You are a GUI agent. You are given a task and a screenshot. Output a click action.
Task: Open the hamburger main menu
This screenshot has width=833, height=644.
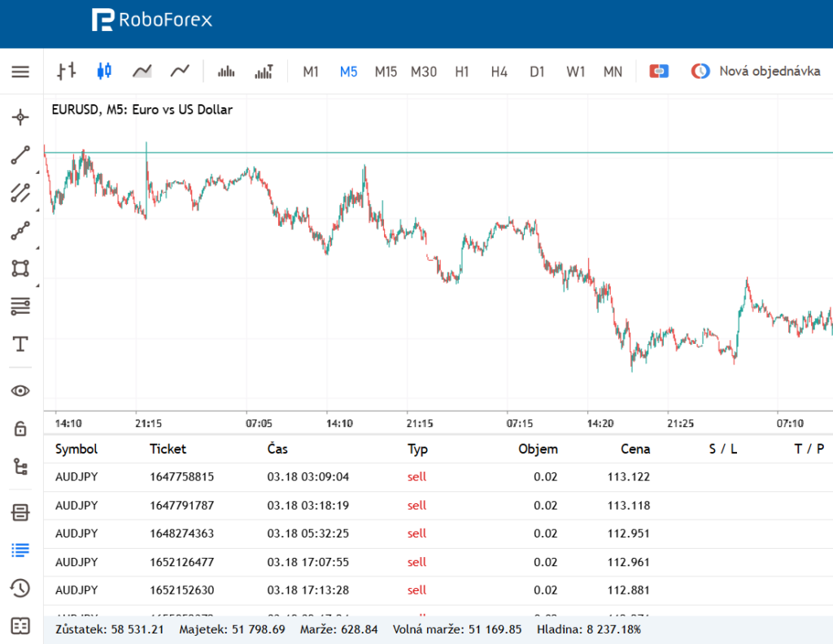click(20, 72)
